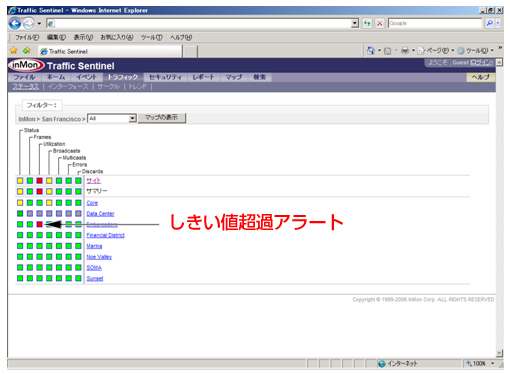Refresh the page with the green arrows icon
The width and height of the screenshot is (510, 374).
tap(367, 23)
